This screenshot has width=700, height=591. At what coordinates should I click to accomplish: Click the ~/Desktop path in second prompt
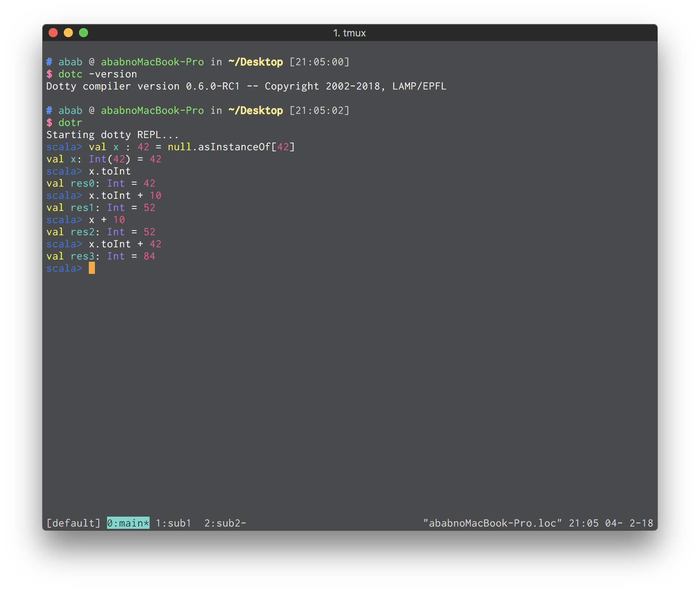[255, 110]
